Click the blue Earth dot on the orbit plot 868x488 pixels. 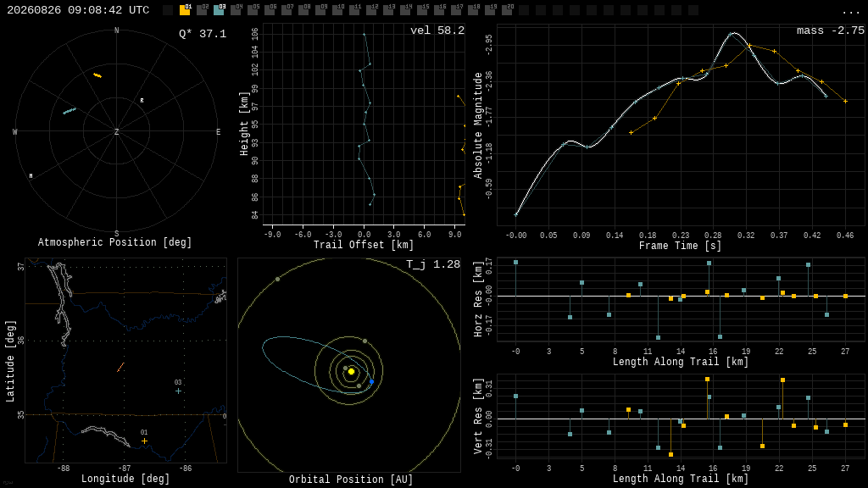tap(371, 382)
